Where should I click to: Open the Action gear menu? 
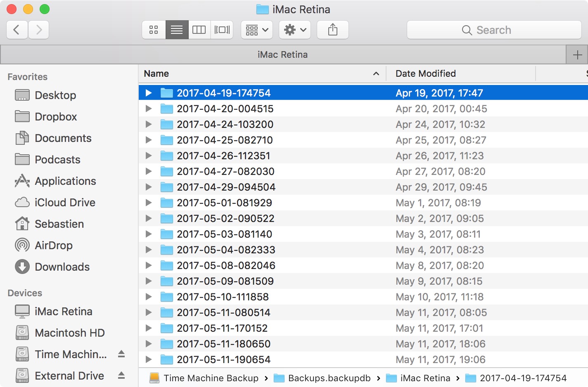click(x=294, y=30)
